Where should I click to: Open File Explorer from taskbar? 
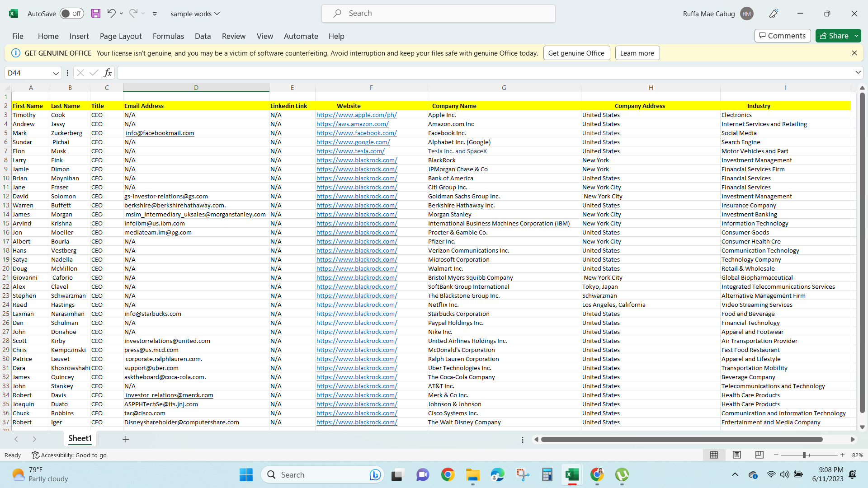coord(473,475)
